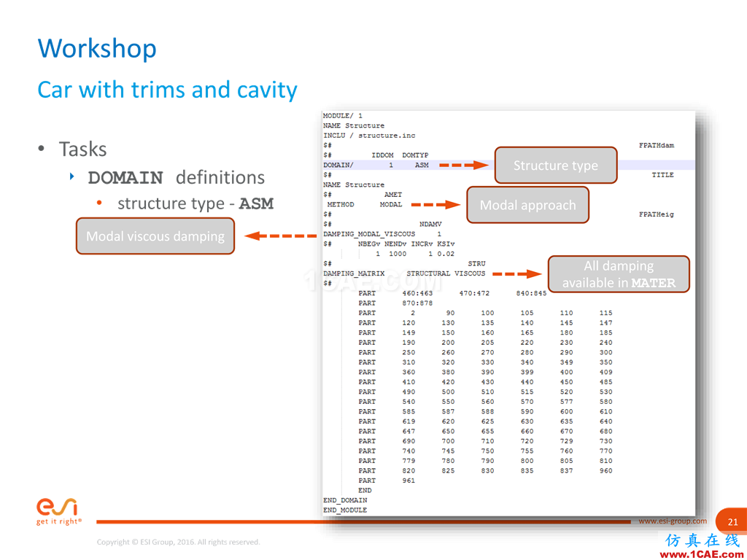The width and height of the screenshot is (747, 560).
Task: Click the Modal approach callout box
Action: (528, 205)
